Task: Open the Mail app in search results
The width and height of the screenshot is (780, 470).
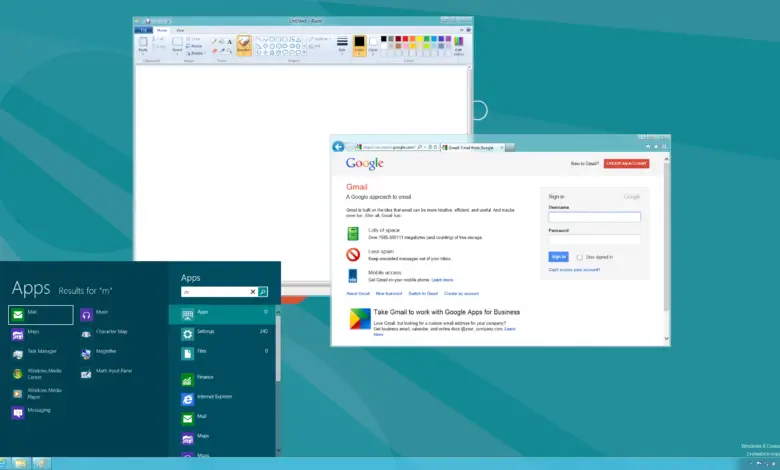Action: click(41, 315)
